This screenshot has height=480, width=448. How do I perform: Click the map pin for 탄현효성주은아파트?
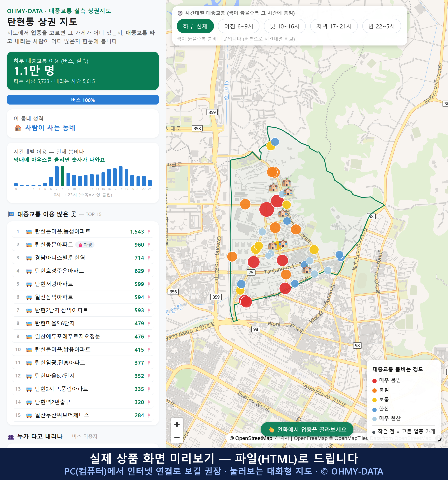[x=149, y=271]
